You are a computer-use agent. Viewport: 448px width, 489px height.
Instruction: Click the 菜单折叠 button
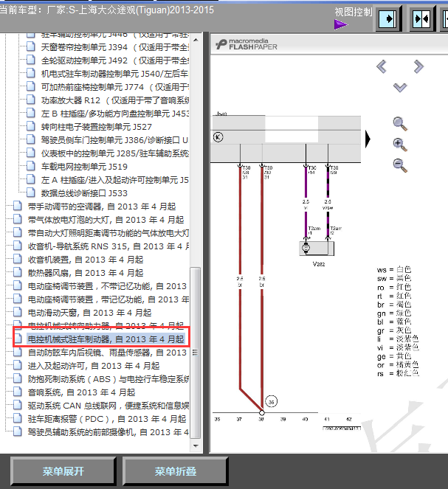[x=176, y=471]
